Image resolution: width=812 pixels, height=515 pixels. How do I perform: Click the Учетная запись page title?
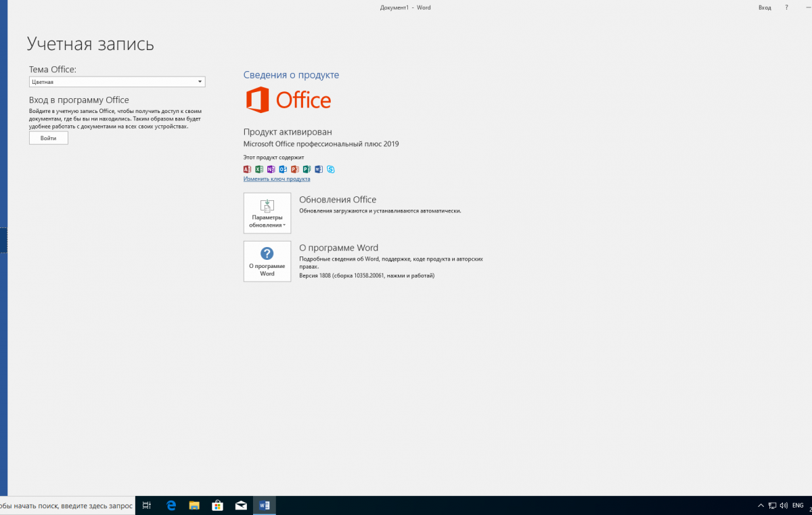[x=91, y=45]
